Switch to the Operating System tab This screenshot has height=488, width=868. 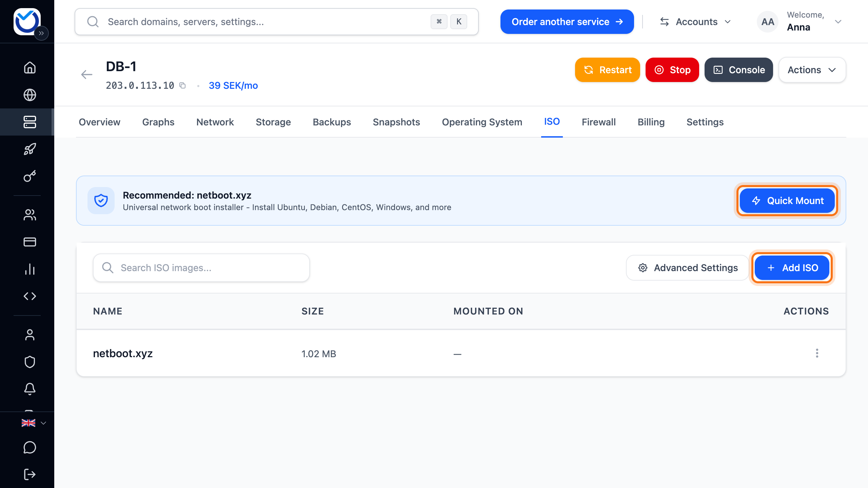tap(482, 122)
